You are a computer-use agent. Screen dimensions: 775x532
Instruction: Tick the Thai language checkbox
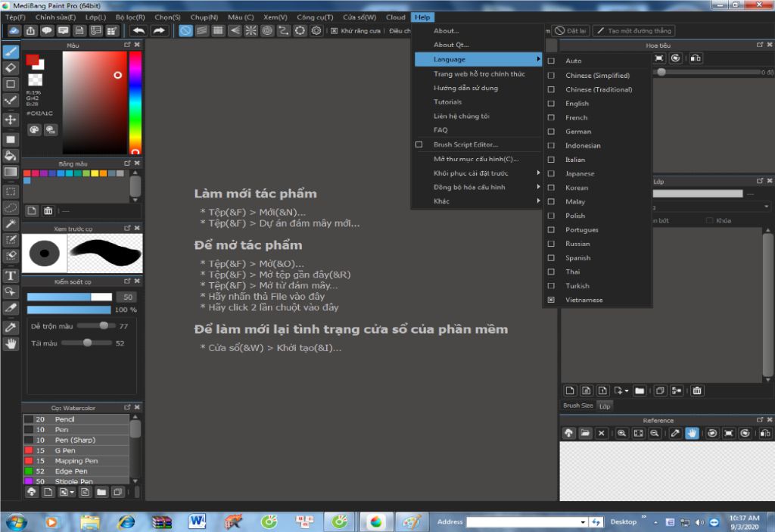tap(551, 272)
